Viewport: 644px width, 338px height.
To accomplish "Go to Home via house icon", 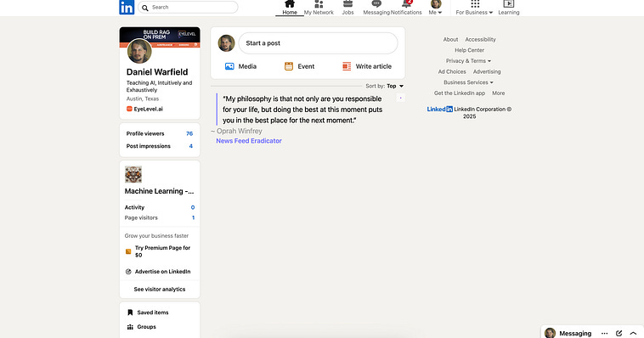I will 290,4.
